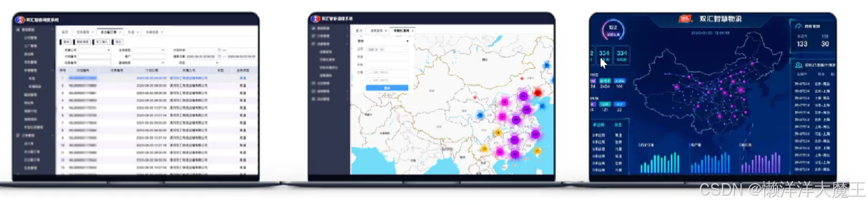
Task: Click the 133 value on the dashboard
Action: click(x=802, y=44)
